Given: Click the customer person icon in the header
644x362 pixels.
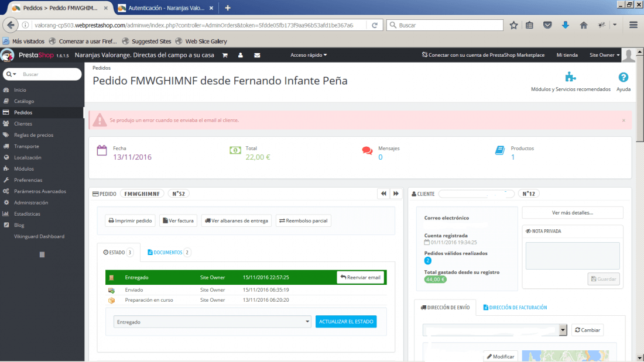Looking at the screenshot, I should [x=241, y=55].
